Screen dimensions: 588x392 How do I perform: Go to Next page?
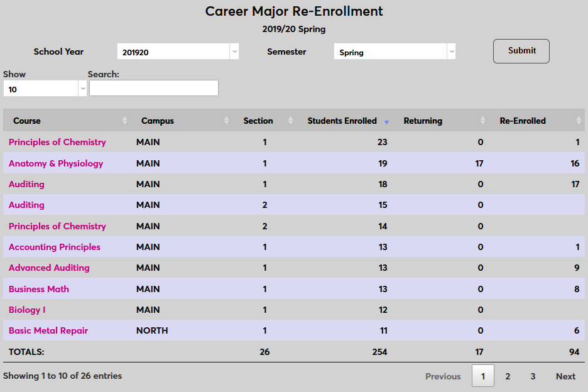[565, 376]
